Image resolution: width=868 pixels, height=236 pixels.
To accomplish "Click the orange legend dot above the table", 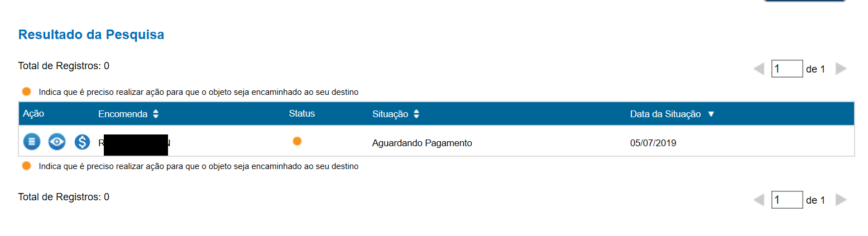I will click(26, 91).
